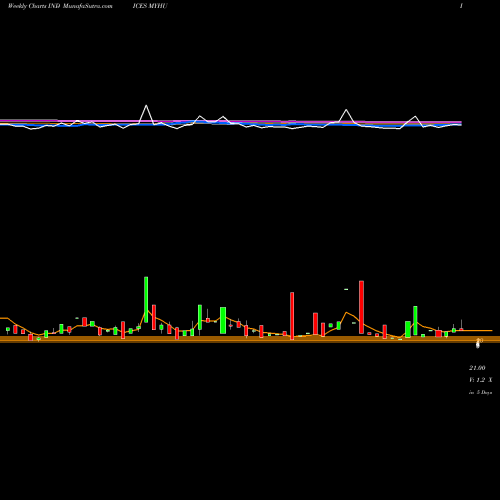This screenshot has height=500, width=500.
Task: Click the 'ICES MYHU' symbol label
Action: point(150,6)
